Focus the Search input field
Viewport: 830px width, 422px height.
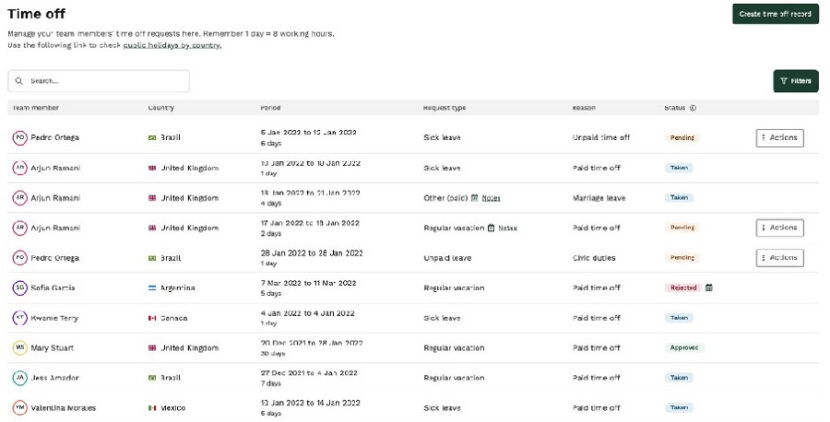105,81
